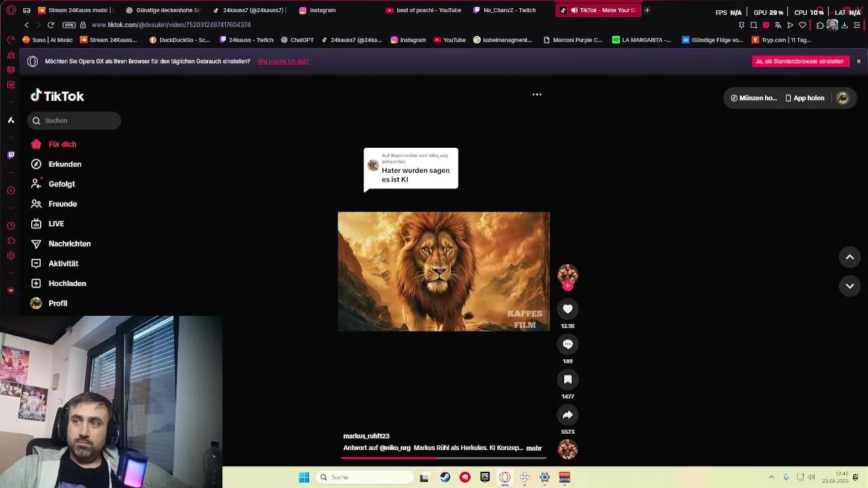Image resolution: width=868 pixels, height=488 pixels.
Task: Open the spinning sound disc avatar
Action: 568,449
